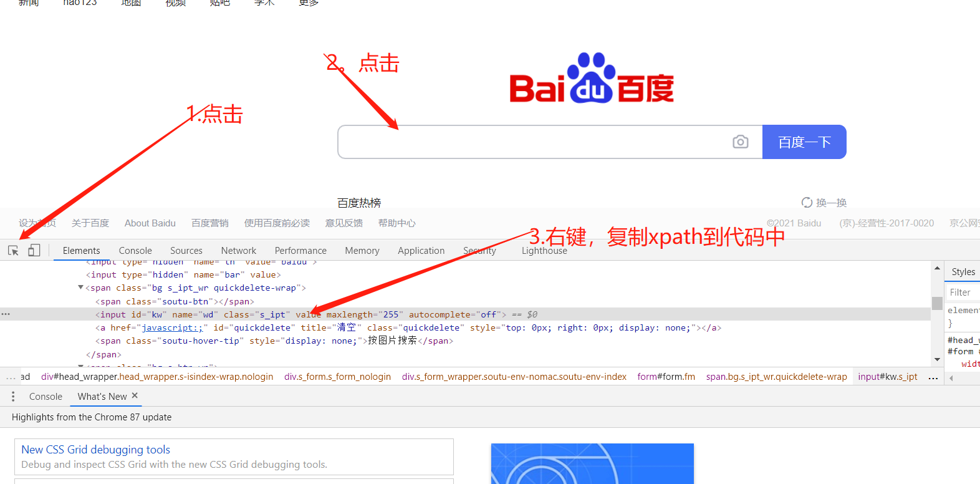Select the Styles pane tab

pyautogui.click(x=963, y=272)
